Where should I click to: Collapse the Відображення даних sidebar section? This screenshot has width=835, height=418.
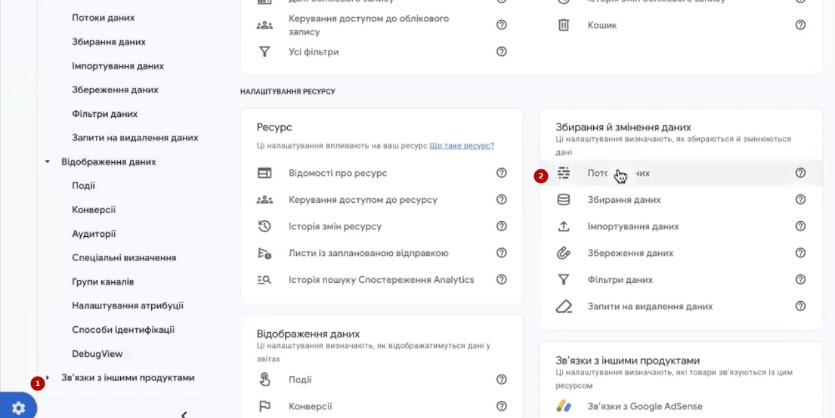pos(47,162)
